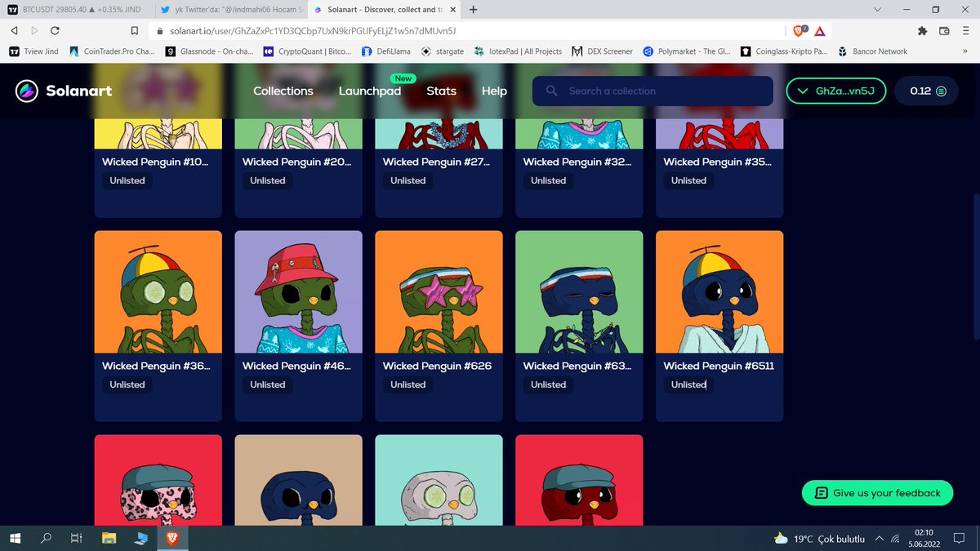Open Wicked Penguin #46... red bucket hat thumbnail
980x551 pixels.
click(298, 292)
